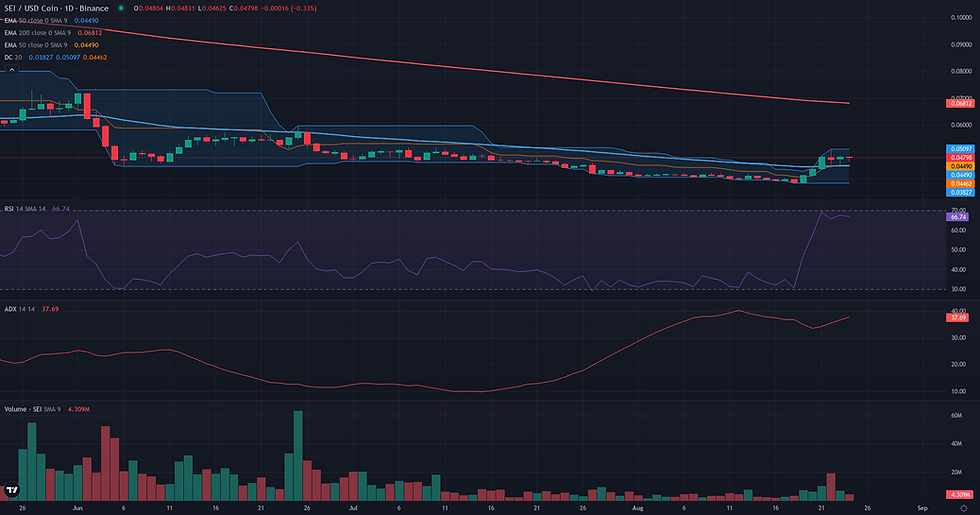Click the low value L0.04625
980x515 pixels.
point(211,8)
